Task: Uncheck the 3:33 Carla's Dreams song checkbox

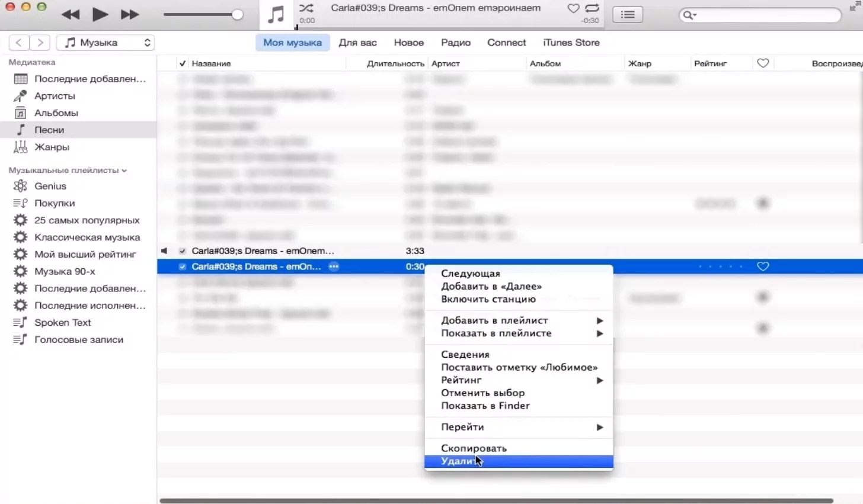Action: pyautogui.click(x=183, y=251)
